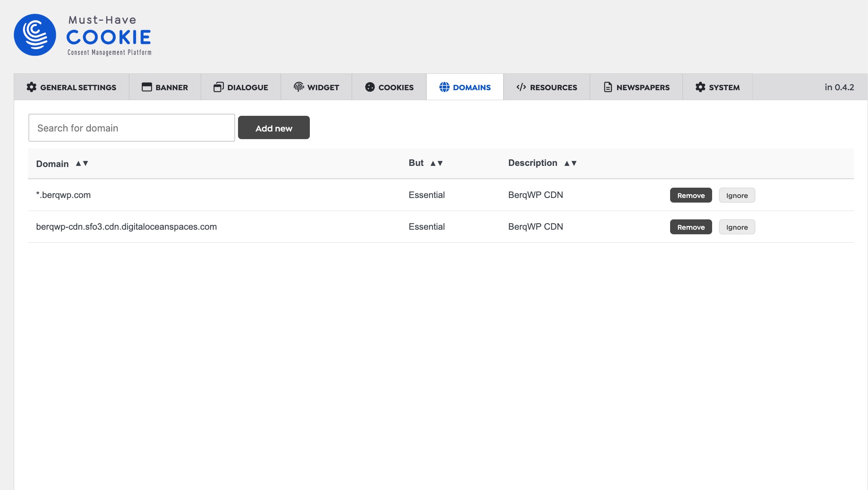Click Essential in the *.berqwp.com row
The image size is (868, 490).
[427, 195]
